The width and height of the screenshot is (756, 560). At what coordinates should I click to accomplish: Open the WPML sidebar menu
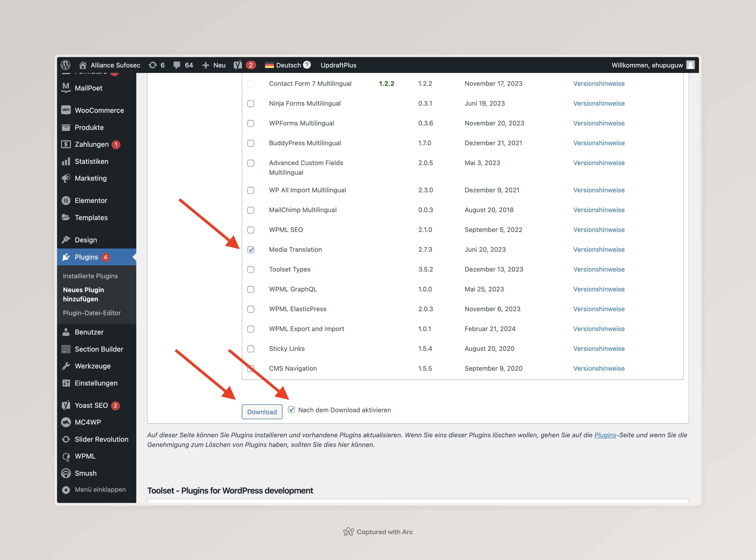[85, 456]
